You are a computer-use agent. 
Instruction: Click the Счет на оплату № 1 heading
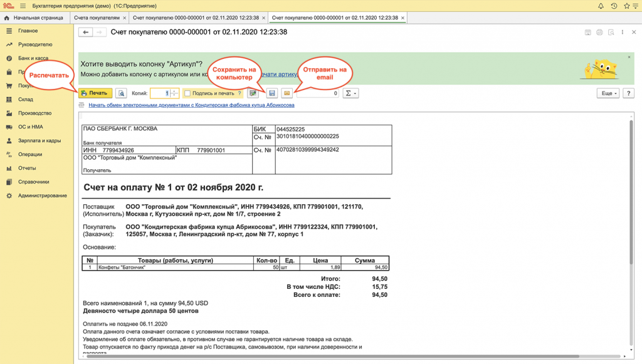pyautogui.click(x=173, y=187)
